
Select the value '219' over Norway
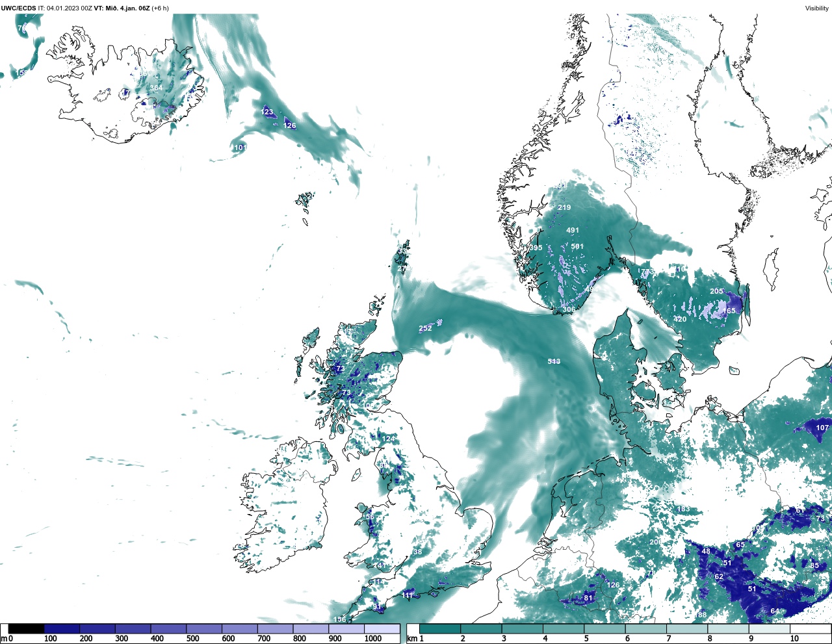[564, 207]
